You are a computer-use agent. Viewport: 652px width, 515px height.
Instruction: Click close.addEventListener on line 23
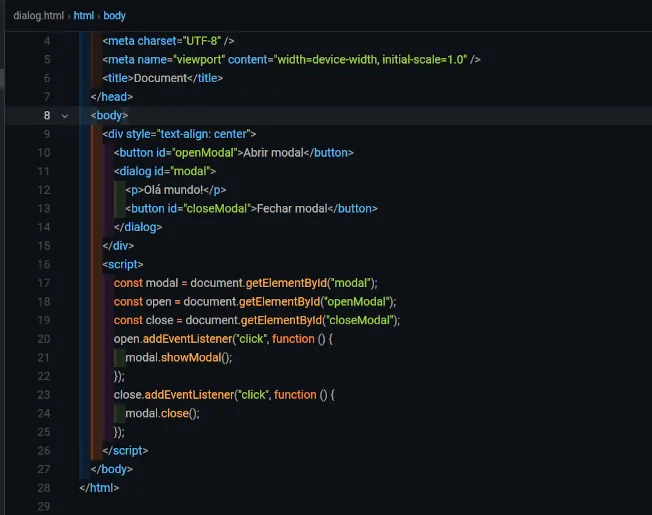point(174,394)
